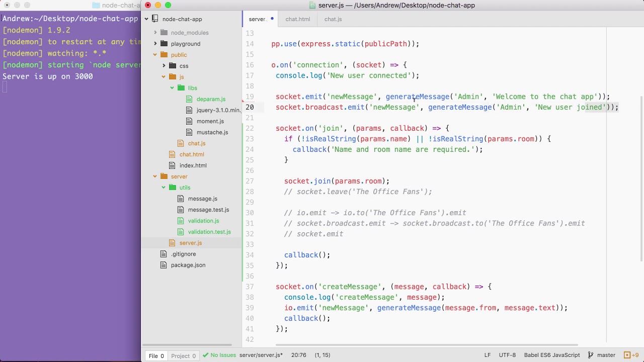This screenshot has height=362, width=644.
Task: Click cursor position 20:76 in status bar
Action: point(298,355)
